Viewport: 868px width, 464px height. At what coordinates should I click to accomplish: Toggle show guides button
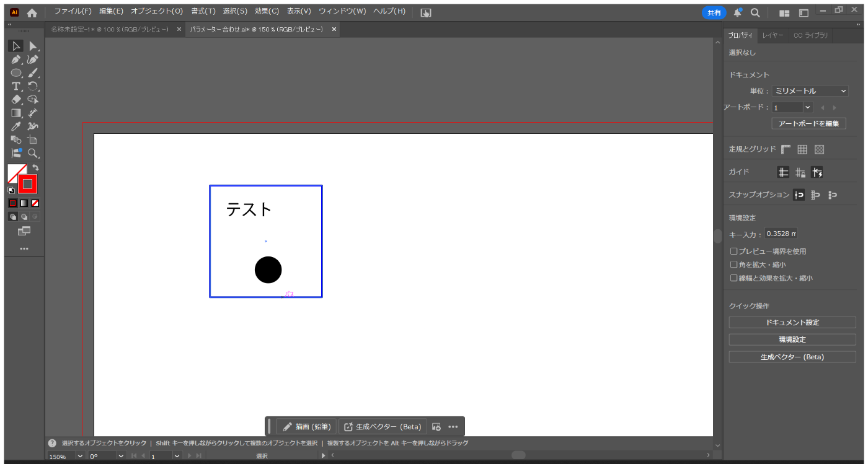pyautogui.click(x=784, y=172)
